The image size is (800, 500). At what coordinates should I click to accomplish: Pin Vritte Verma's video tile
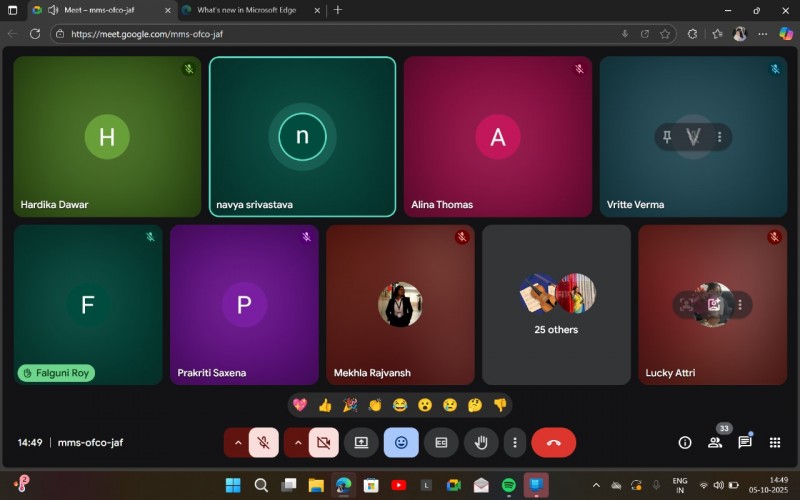click(x=668, y=137)
